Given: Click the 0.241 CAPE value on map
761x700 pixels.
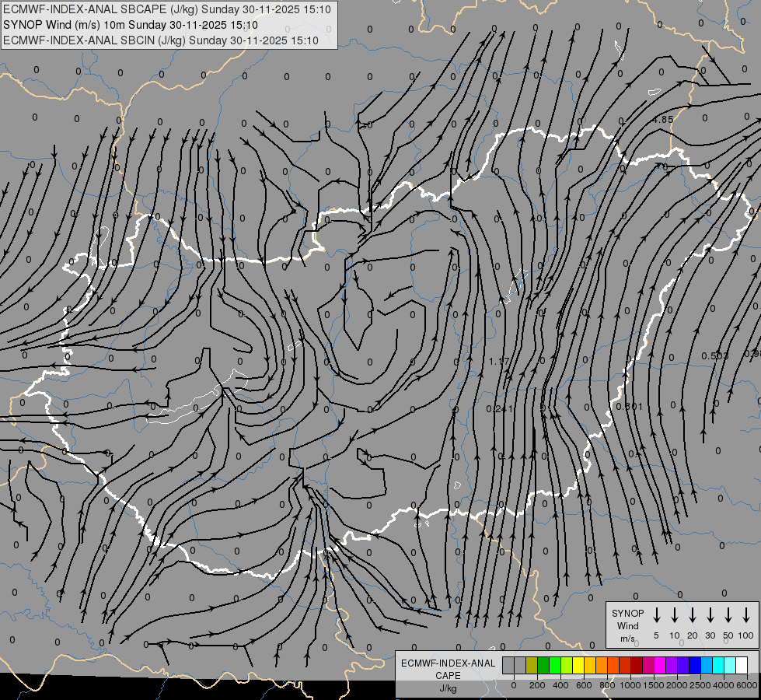Looking at the screenshot, I should 499,409.
